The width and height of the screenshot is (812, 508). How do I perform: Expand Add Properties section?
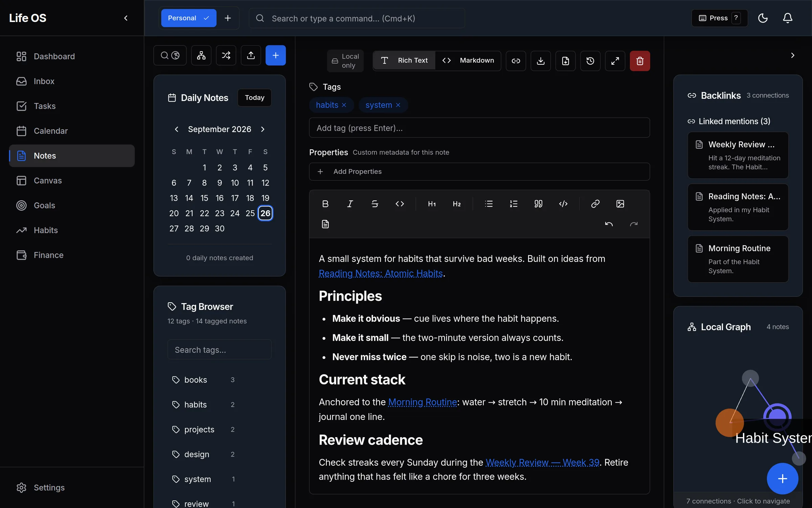tap(479, 171)
